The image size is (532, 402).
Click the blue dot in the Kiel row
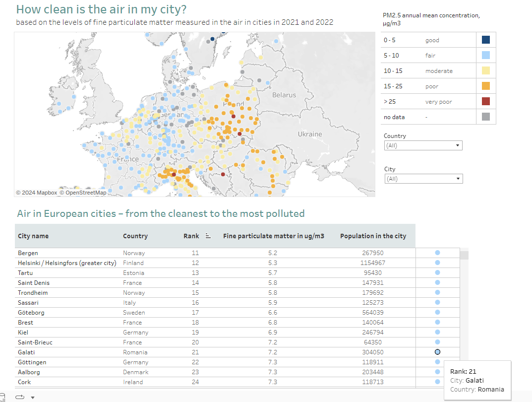pyautogui.click(x=437, y=332)
